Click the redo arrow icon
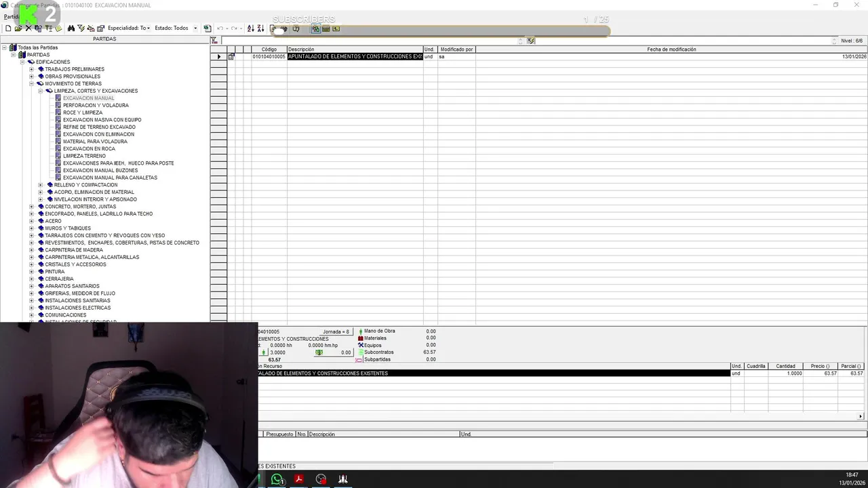This screenshot has width=868, height=488. (x=234, y=28)
